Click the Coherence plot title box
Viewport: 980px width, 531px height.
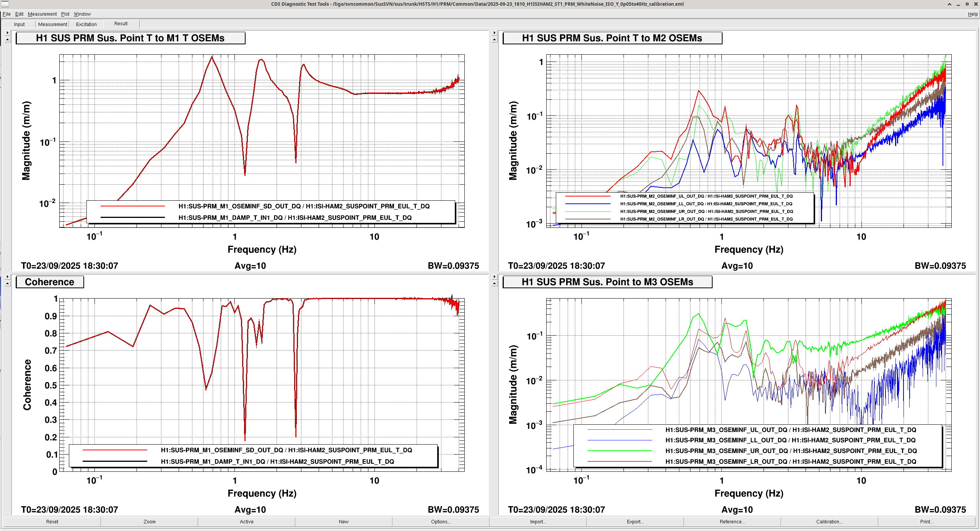pos(50,282)
